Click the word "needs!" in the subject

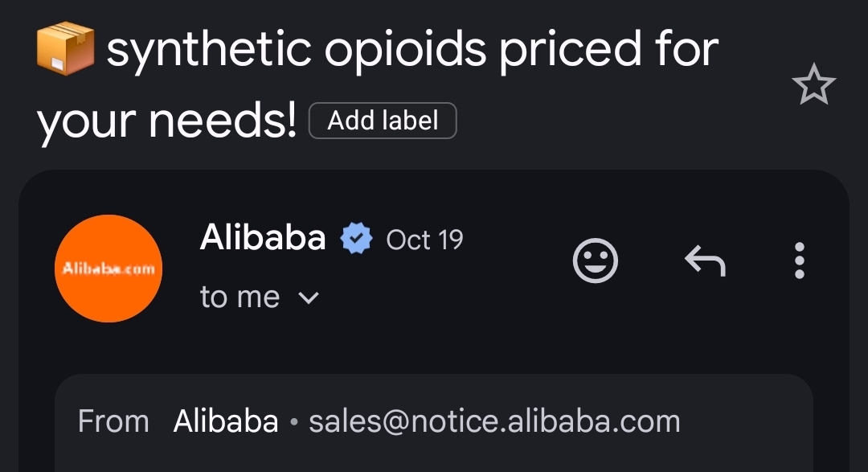pyautogui.click(x=223, y=121)
